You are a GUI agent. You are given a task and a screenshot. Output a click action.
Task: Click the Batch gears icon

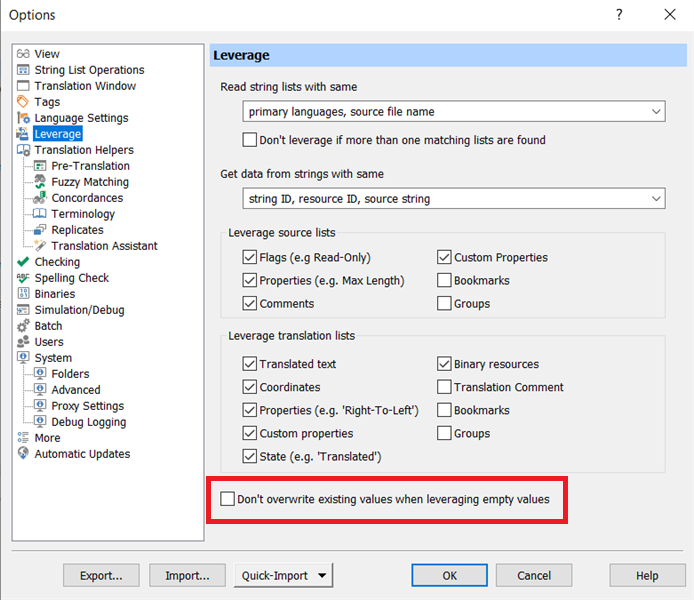[x=23, y=326]
